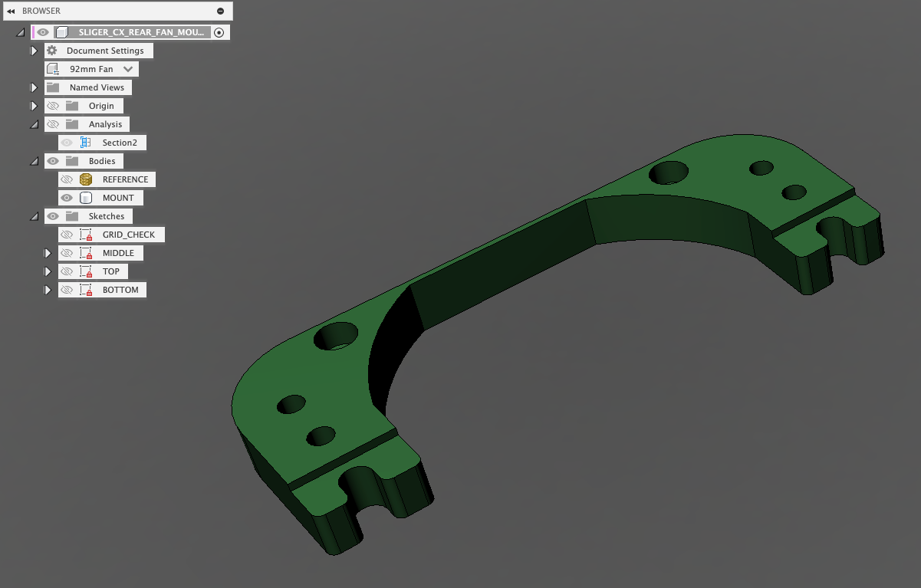This screenshot has height=588, width=921.
Task: Select the Analysis label
Action: click(x=105, y=124)
